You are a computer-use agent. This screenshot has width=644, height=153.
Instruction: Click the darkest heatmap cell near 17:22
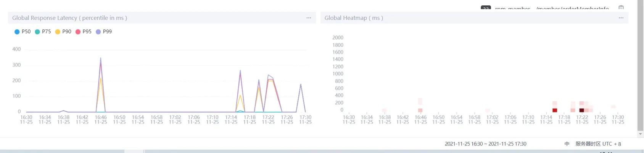[581, 110]
